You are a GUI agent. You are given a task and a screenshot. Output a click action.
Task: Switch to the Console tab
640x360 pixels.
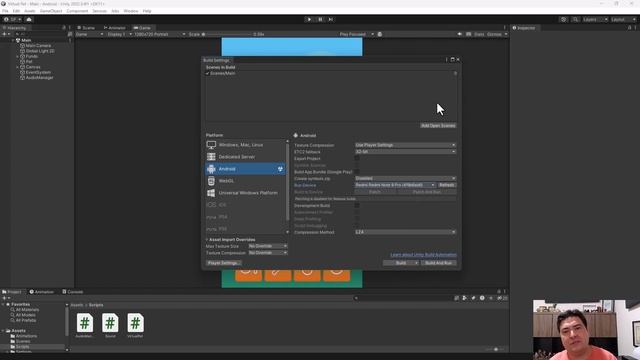point(73,292)
